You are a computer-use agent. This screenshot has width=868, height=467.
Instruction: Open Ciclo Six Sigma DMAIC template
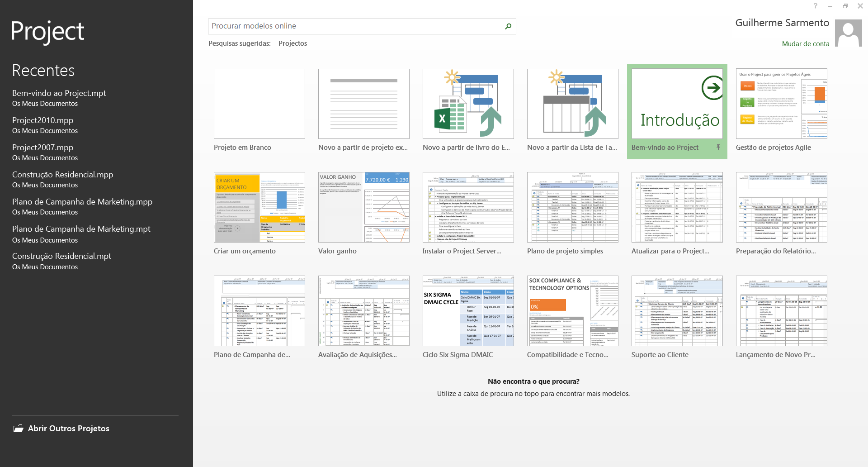click(468, 311)
